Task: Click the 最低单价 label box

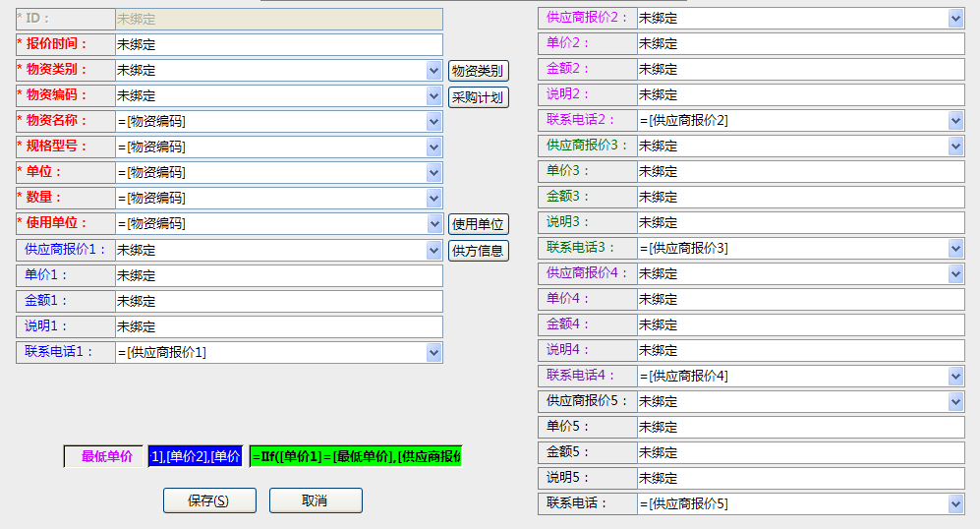Action: click(103, 456)
